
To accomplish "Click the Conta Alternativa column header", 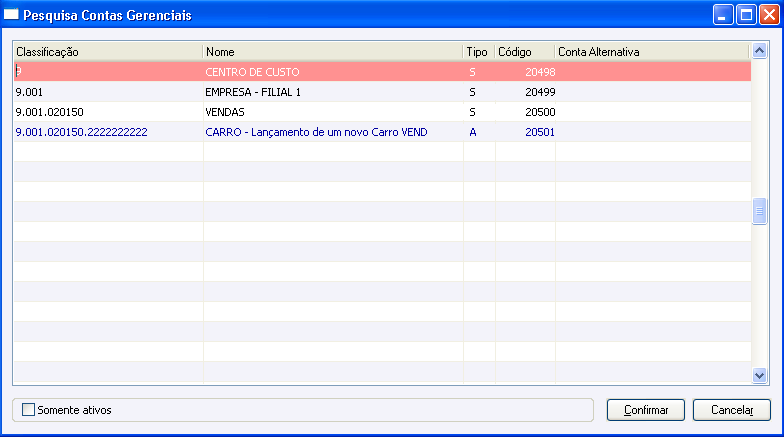I will click(x=652, y=52).
